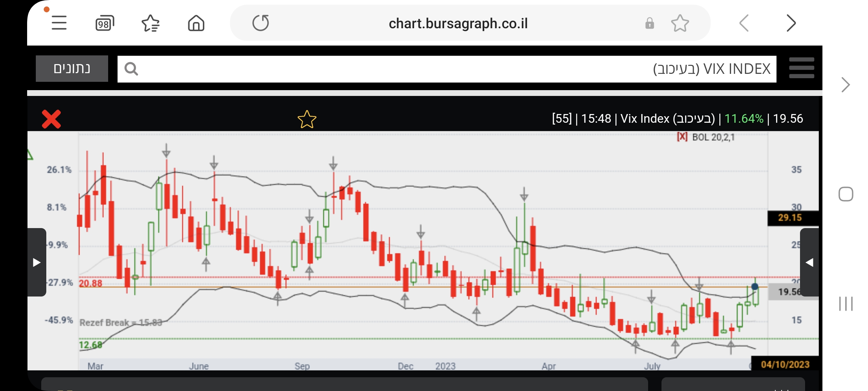Click the green triangle at the chart's top left
The image size is (868, 391).
(30, 156)
